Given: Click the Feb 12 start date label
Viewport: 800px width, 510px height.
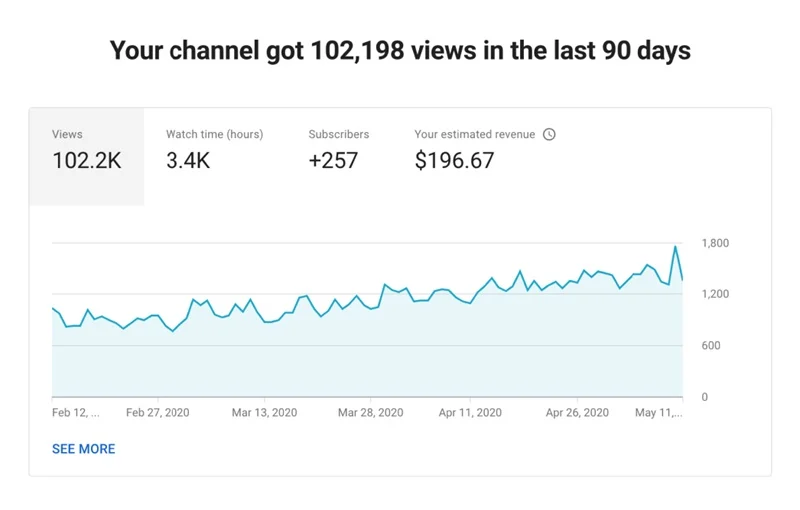Looking at the screenshot, I should [76, 412].
